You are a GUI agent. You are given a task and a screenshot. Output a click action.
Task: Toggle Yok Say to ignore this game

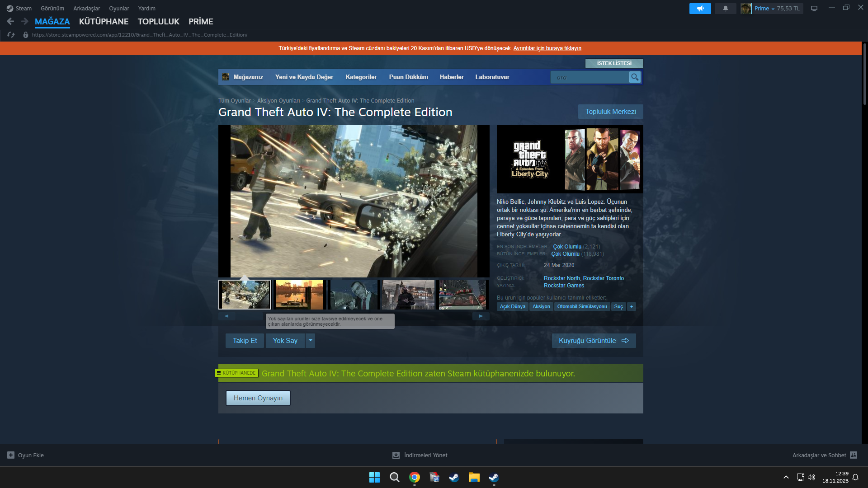(x=285, y=341)
